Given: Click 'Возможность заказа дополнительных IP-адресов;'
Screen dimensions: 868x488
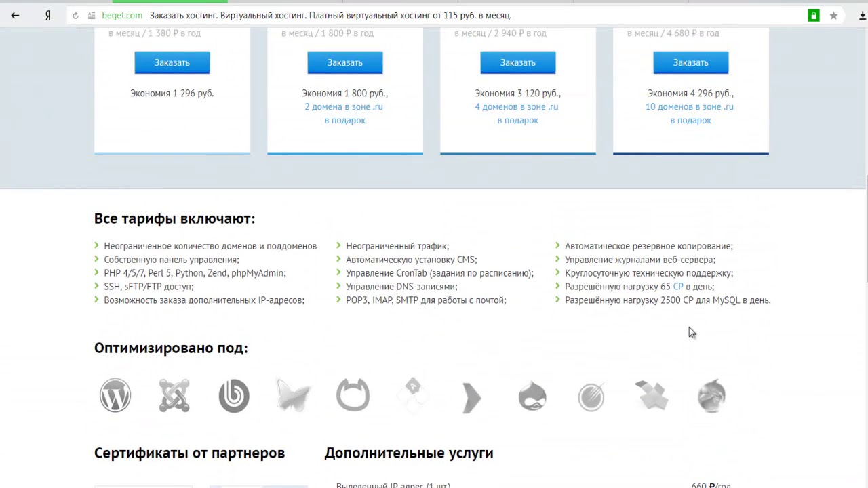Looking at the screenshot, I should 204,300.
